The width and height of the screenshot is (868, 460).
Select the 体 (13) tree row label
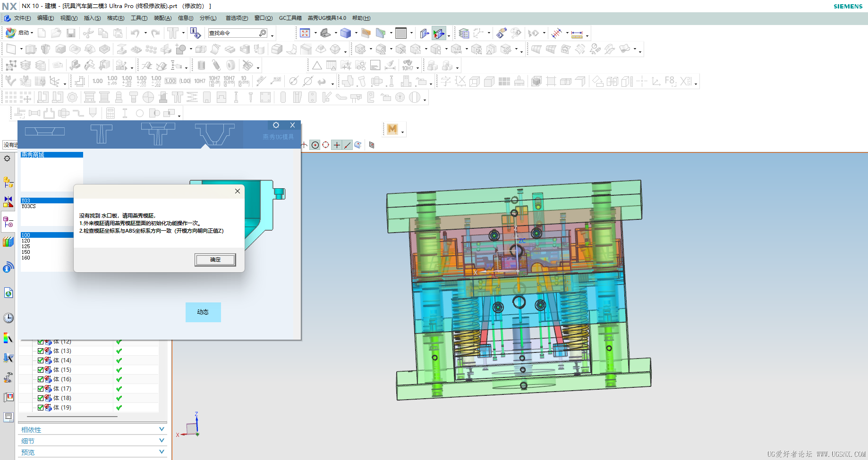(62, 351)
